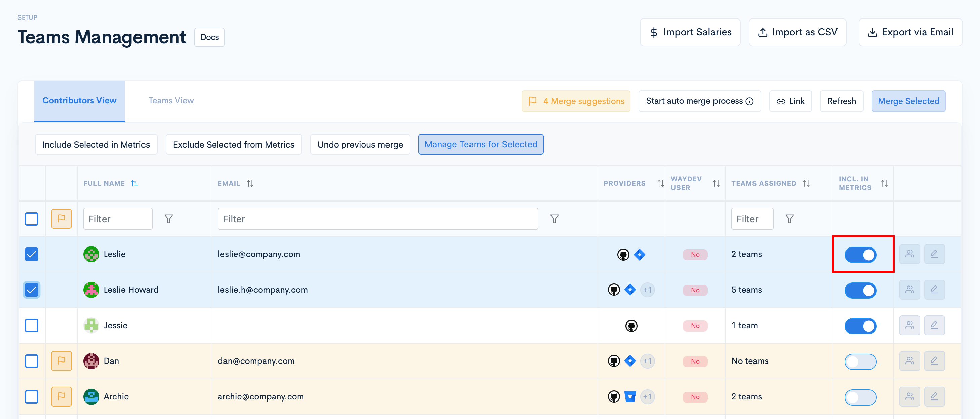
Task: Click the flag filter button in filter row
Action: click(61, 219)
